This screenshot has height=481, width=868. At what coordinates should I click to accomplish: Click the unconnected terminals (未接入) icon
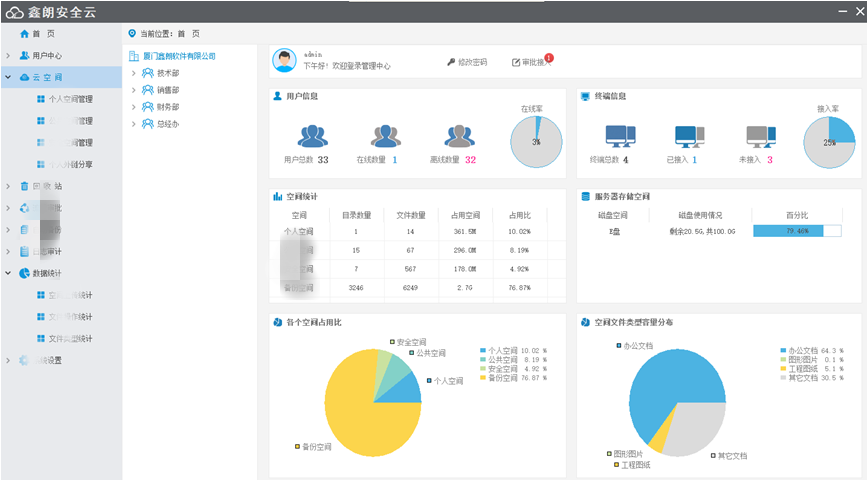coord(761,137)
